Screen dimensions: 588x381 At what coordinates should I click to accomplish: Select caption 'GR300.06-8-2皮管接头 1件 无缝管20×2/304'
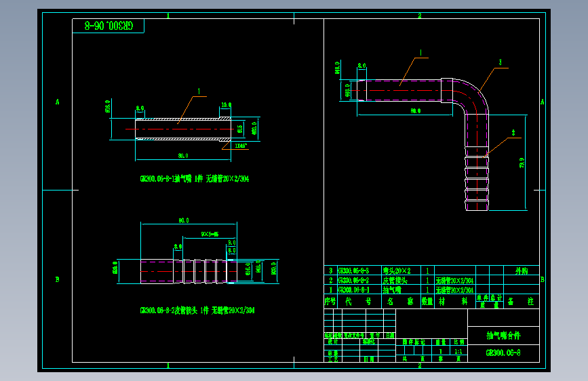[x=197, y=310]
